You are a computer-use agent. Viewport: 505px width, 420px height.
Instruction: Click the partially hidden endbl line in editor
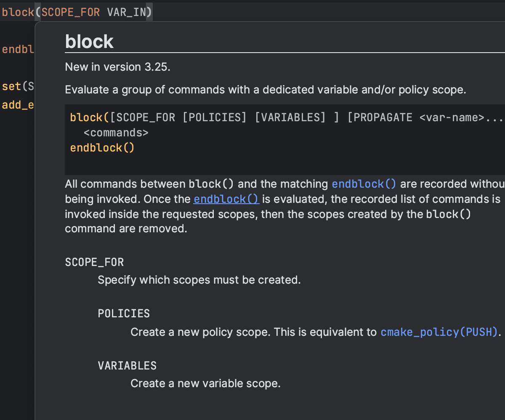pos(18,50)
